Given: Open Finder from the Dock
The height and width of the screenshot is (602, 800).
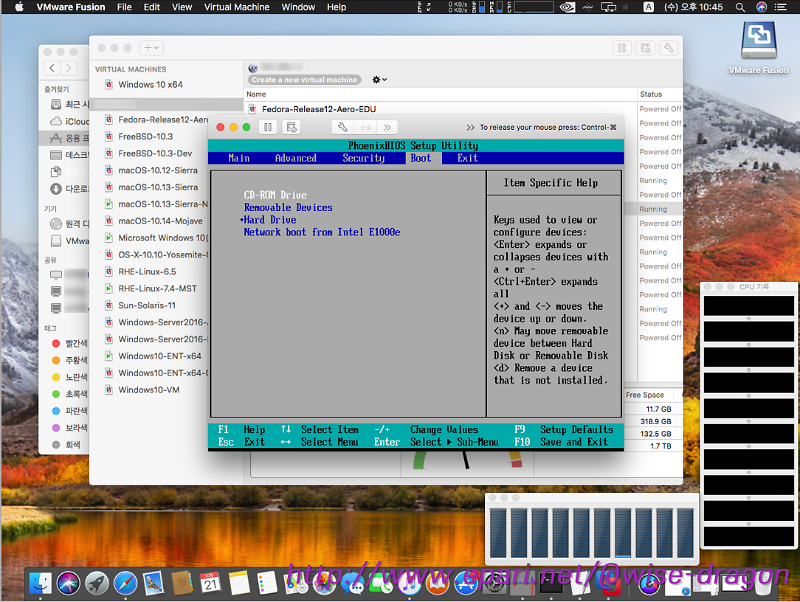Looking at the screenshot, I should pyautogui.click(x=40, y=583).
